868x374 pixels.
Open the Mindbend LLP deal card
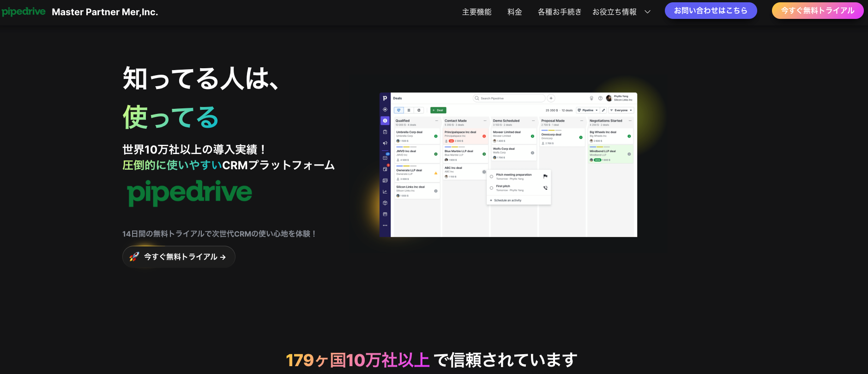point(611,154)
